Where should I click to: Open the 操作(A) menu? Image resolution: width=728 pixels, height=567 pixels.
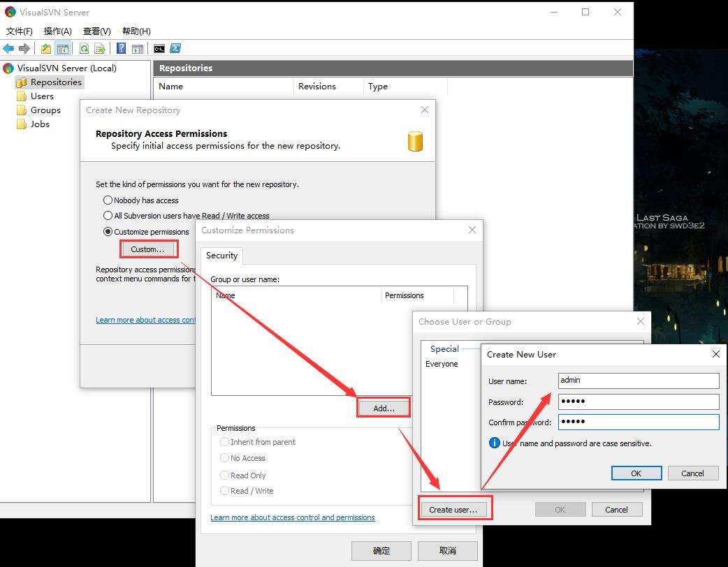tap(57, 31)
